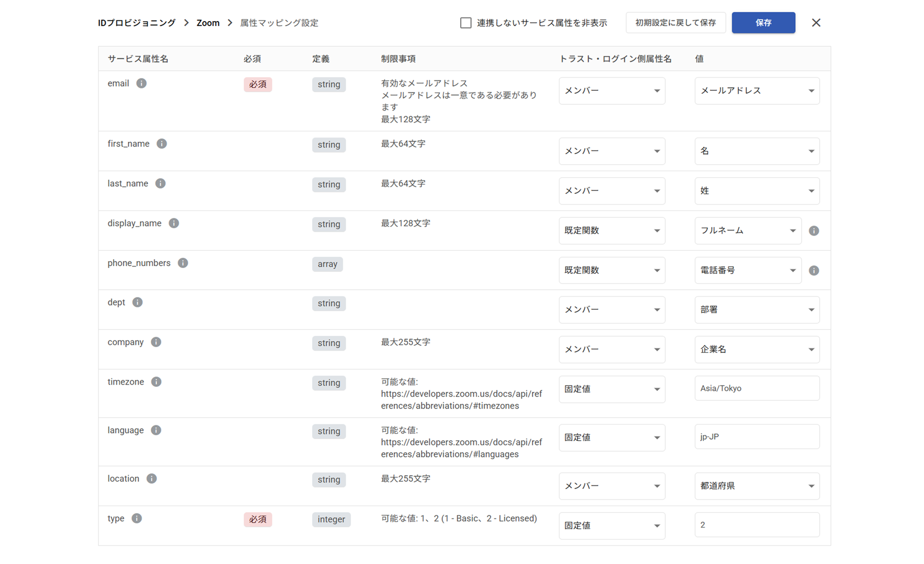Viewport: 924px width, 564px height.
Task: Click info icon next to company
Action: pos(156,342)
